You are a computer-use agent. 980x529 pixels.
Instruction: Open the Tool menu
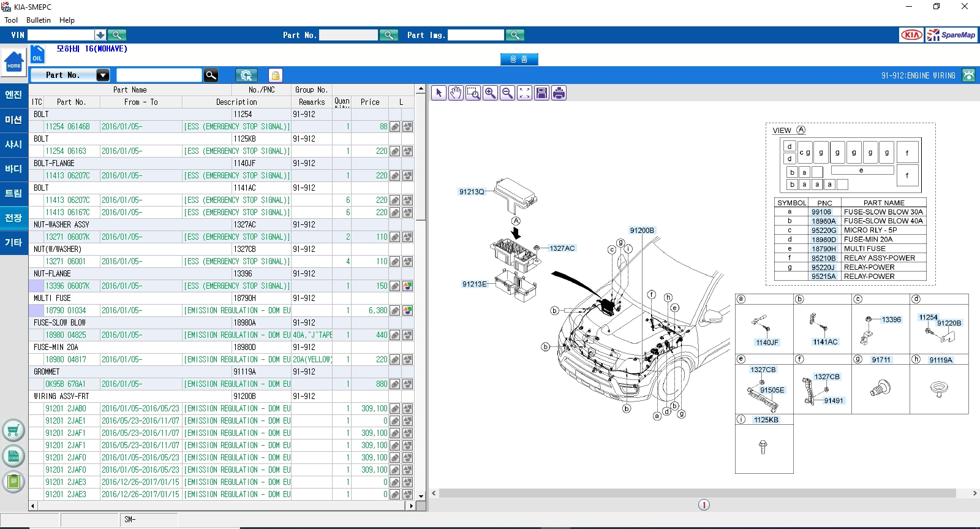11,20
